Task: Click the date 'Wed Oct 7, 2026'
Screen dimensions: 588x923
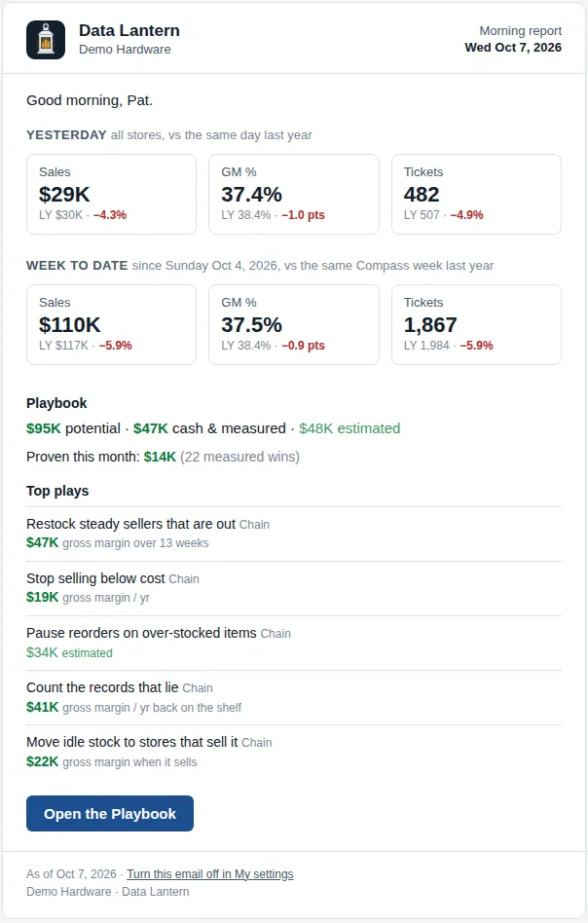Action: pyautogui.click(x=513, y=47)
